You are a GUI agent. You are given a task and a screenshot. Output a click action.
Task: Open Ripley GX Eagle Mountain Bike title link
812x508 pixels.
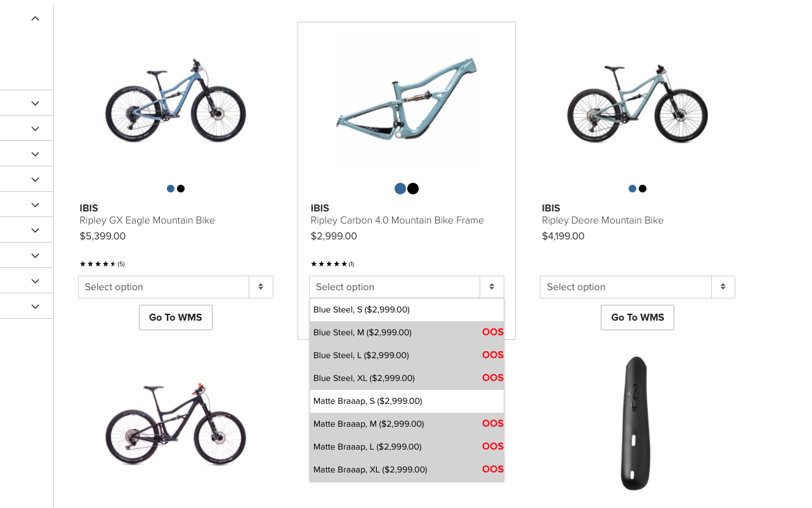[147, 220]
